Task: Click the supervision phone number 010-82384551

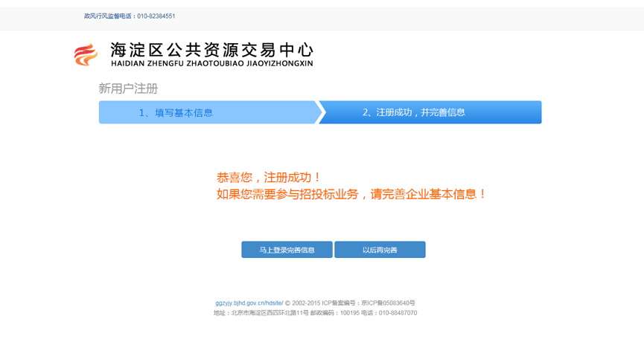Action: click(156, 16)
